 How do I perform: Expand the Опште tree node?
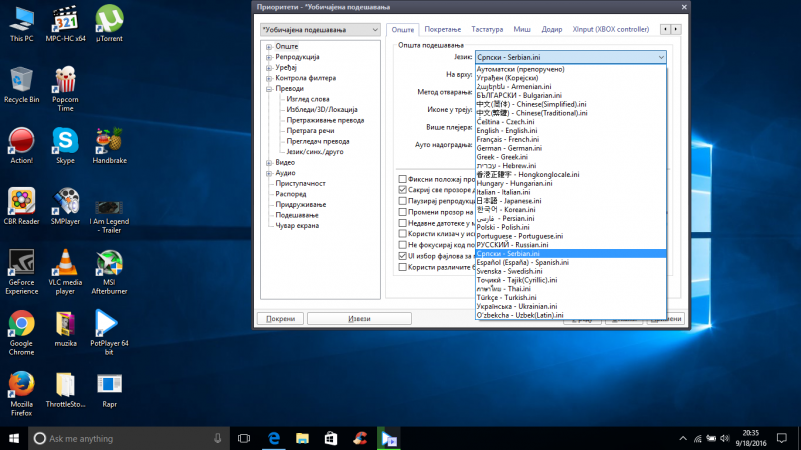pyautogui.click(x=269, y=46)
